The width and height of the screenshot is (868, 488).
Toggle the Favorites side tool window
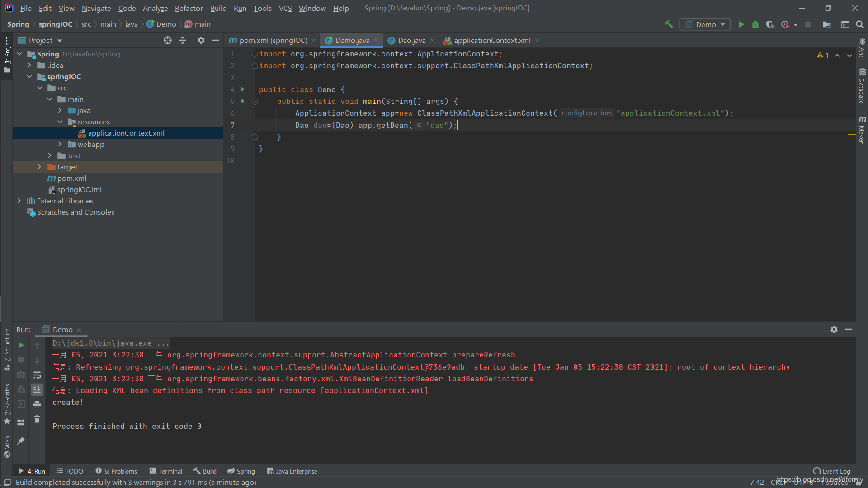[x=7, y=404]
